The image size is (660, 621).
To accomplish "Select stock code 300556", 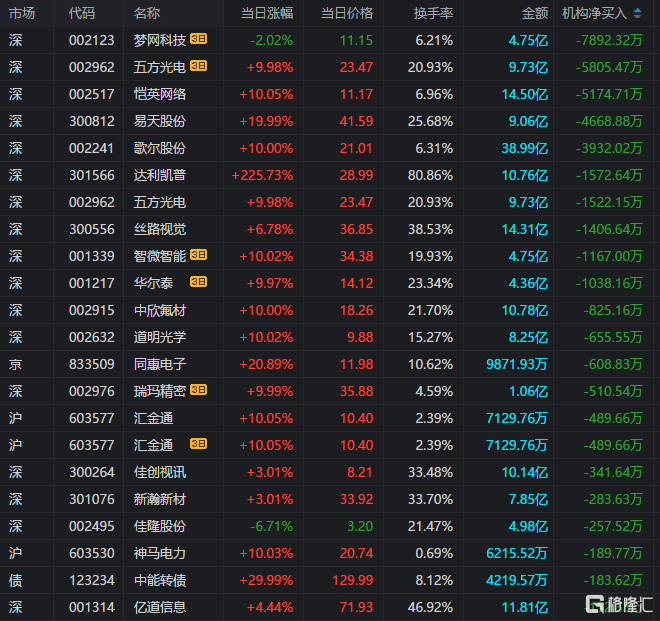I will pyautogui.click(x=91, y=229).
